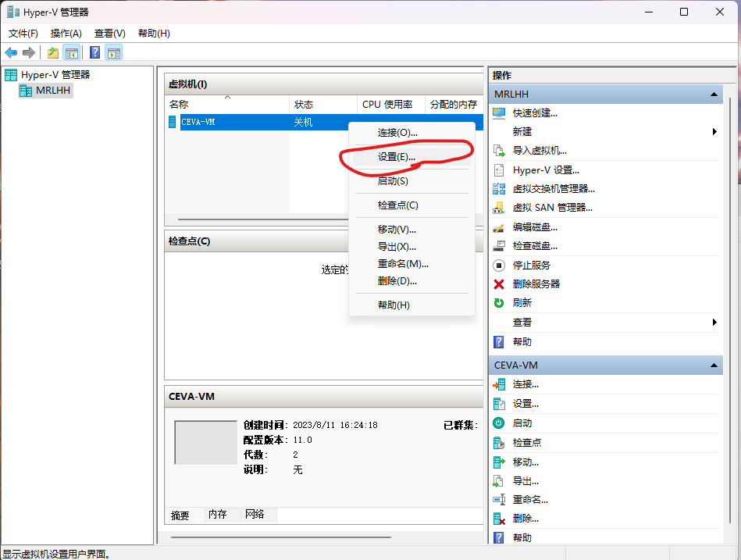741x560 pixels.
Task: Expand the 新建 submenu arrow
Action: tap(715, 131)
